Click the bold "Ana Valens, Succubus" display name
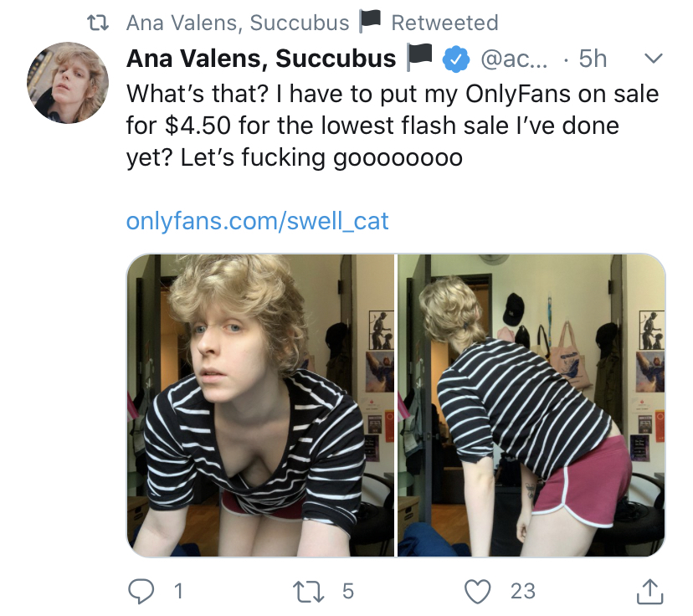Image resolution: width=693 pixels, height=616 pixels. pos(261,59)
